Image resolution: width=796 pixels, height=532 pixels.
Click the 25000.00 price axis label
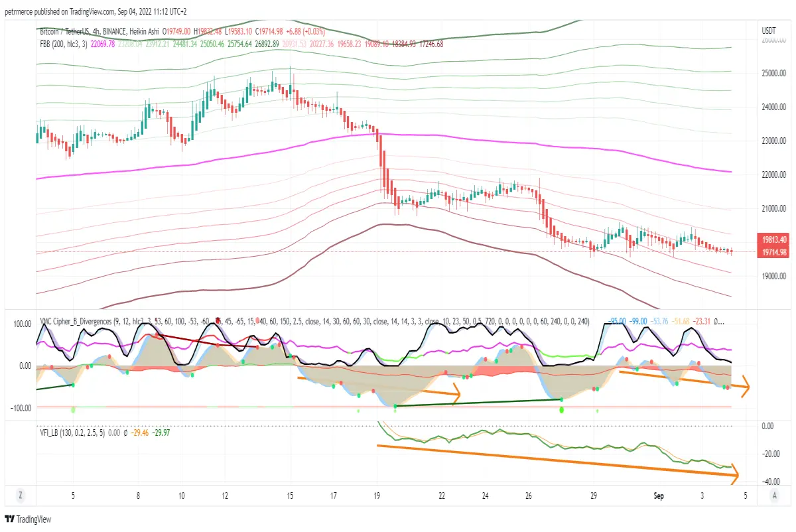click(773, 73)
